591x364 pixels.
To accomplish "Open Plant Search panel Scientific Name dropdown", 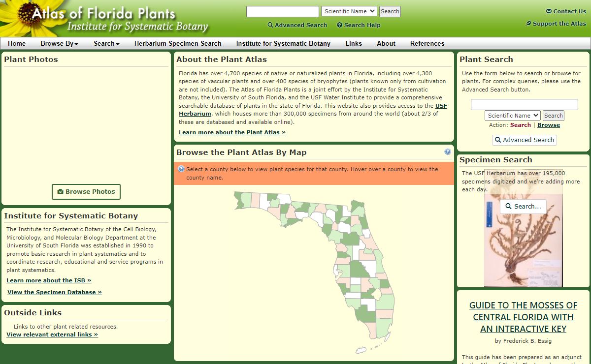I will coord(513,116).
